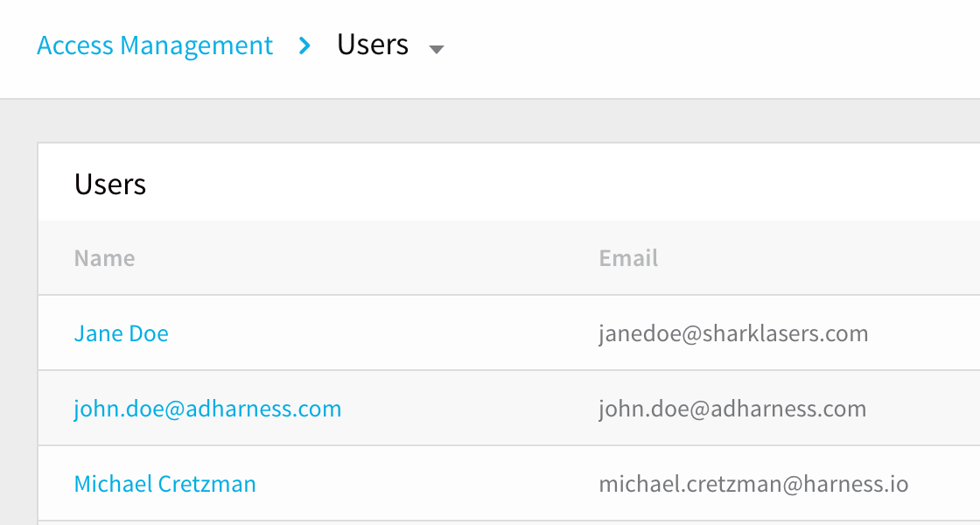Click the janedoe@sharklasers.com email text

(x=733, y=333)
